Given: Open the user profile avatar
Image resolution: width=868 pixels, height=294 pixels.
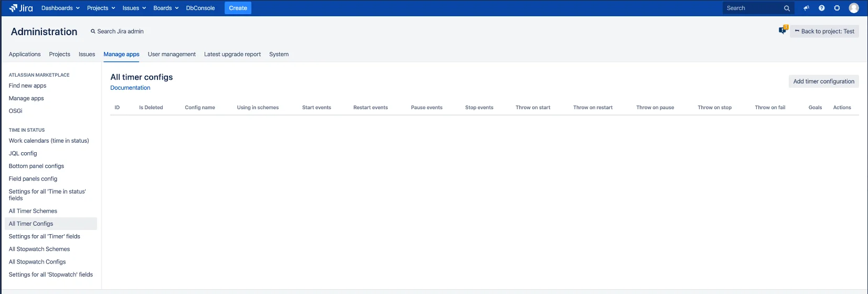Looking at the screenshot, I should coord(854,8).
